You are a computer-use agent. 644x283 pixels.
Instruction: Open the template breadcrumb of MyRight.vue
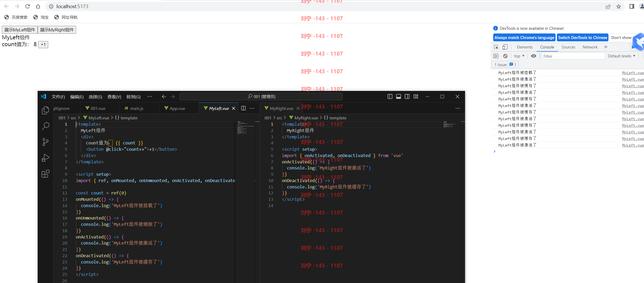[x=335, y=118]
